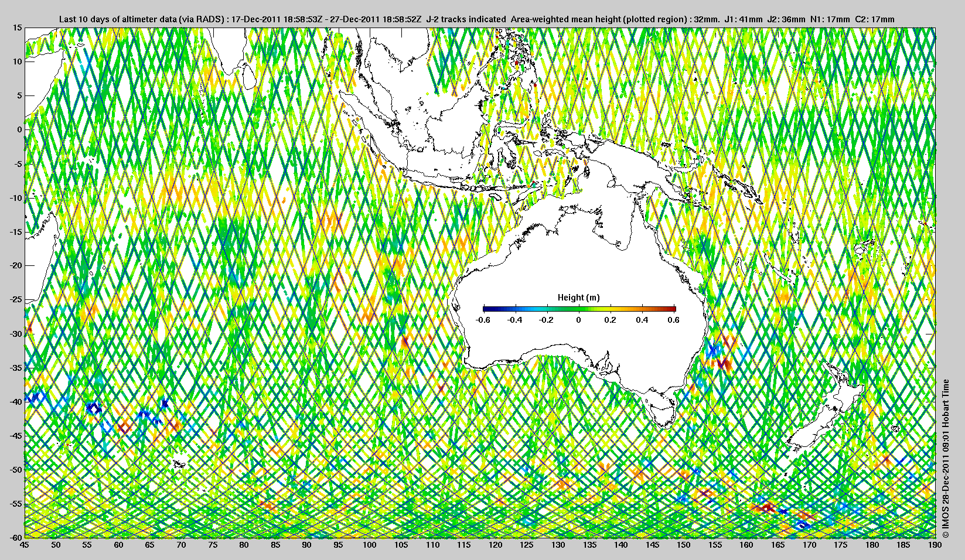Click the IMOS copyright timestamp text on right
965x560 pixels.
945,459
